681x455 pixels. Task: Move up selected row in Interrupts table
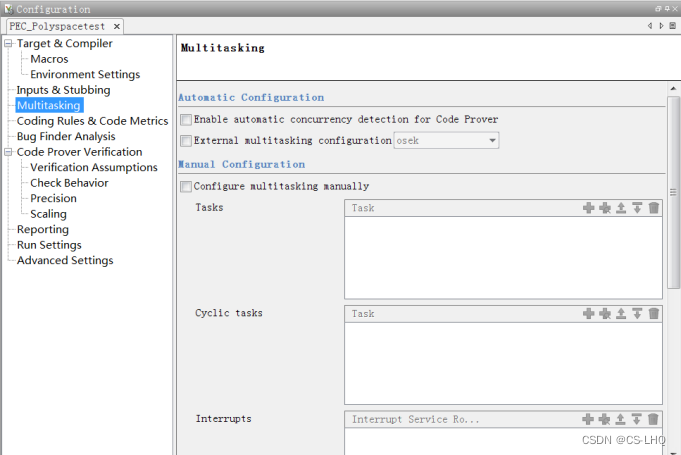(x=620, y=419)
